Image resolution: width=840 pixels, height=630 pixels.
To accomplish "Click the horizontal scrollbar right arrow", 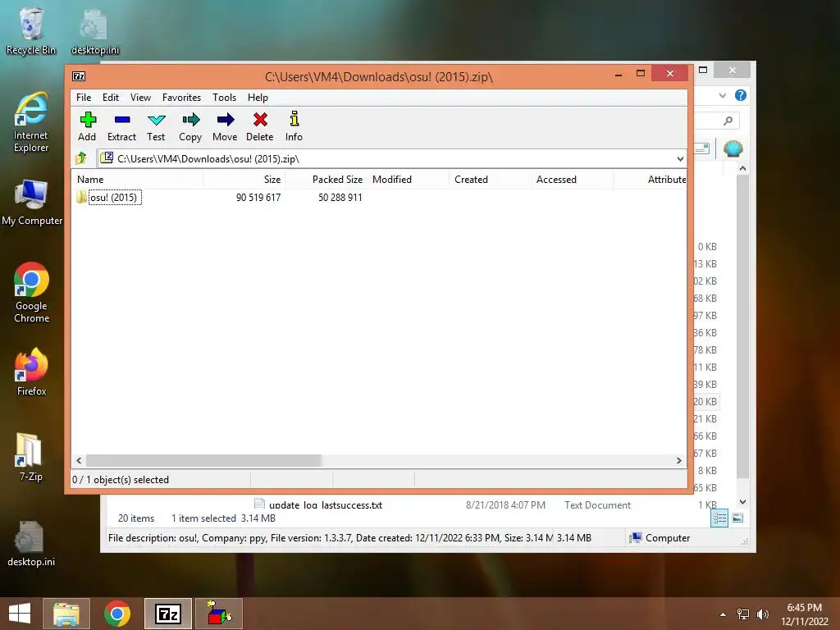I will 678,461.
